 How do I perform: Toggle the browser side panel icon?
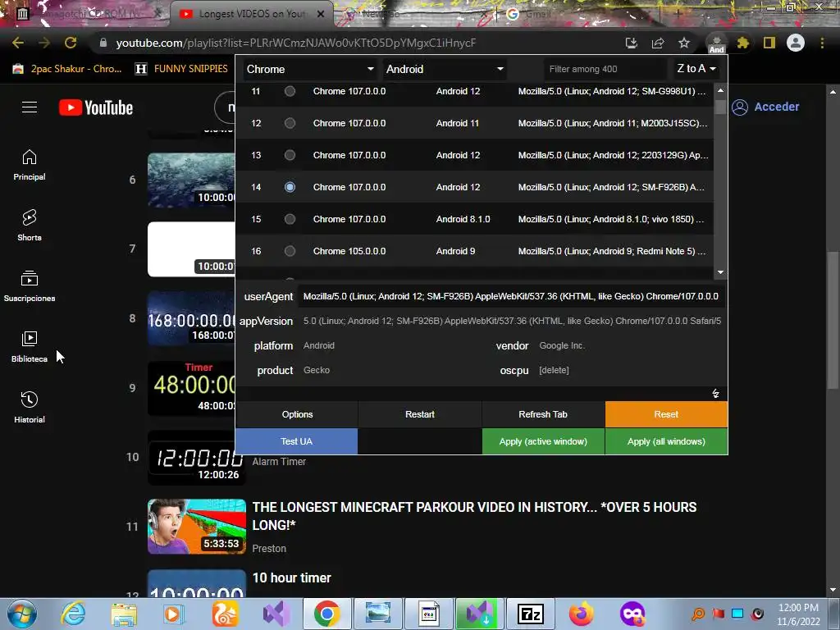[x=769, y=43]
